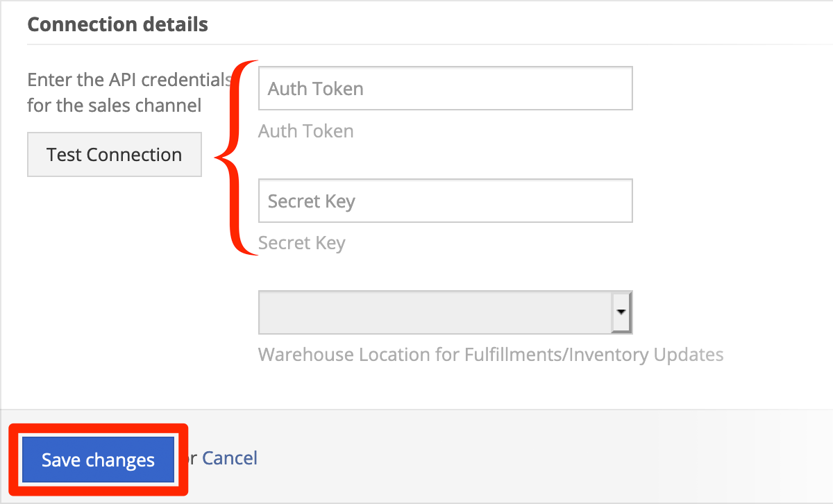Image resolution: width=833 pixels, height=504 pixels.
Task: Click the warehouse dropdown arrow icon
Action: pos(622,312)
